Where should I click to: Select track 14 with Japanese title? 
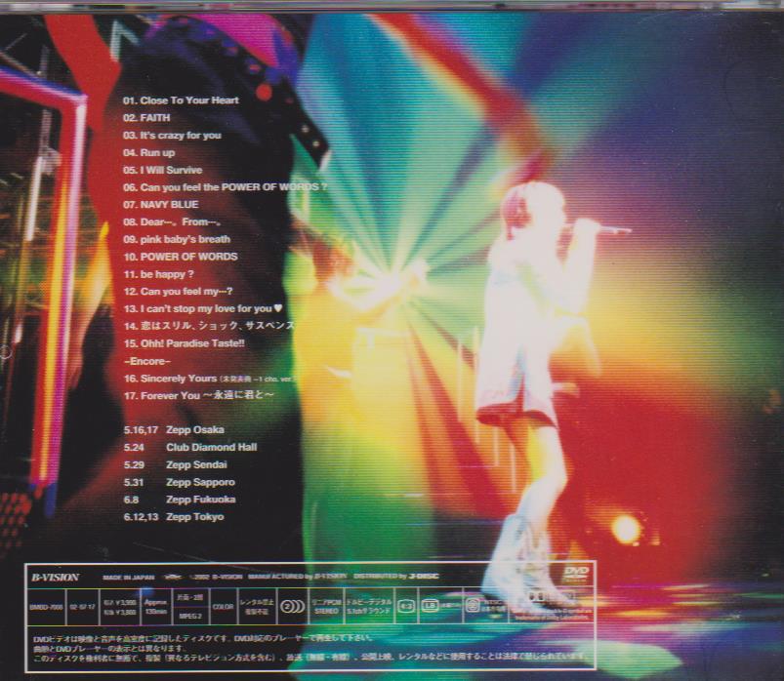click(x=209, y=326)
